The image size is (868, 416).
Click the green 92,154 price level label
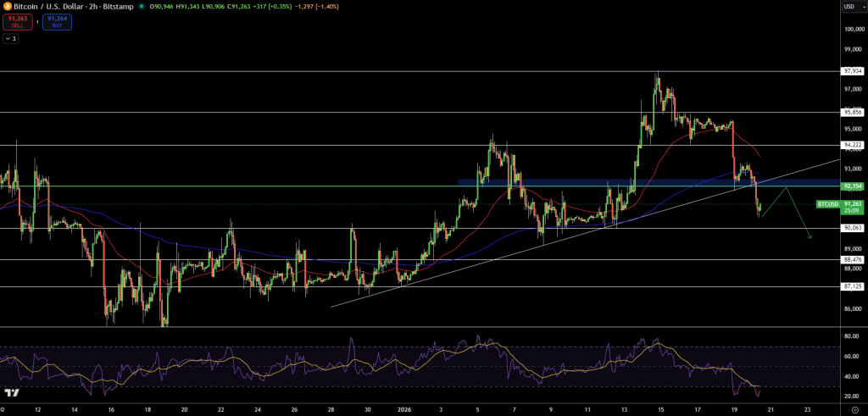[853, 186]
